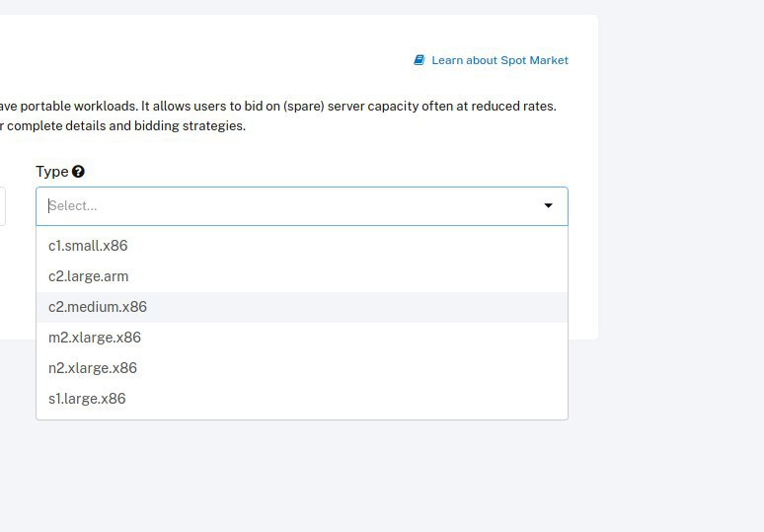Choose the c2.large.arm option
This screenshot has height=532, width=764.
pyautogui.click(x=302, y=276)
